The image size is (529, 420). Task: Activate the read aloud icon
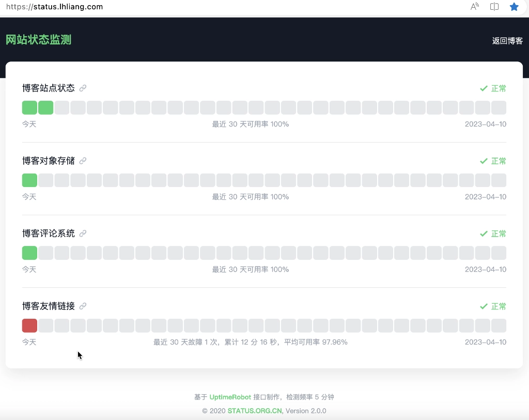(x=475, y=7)
